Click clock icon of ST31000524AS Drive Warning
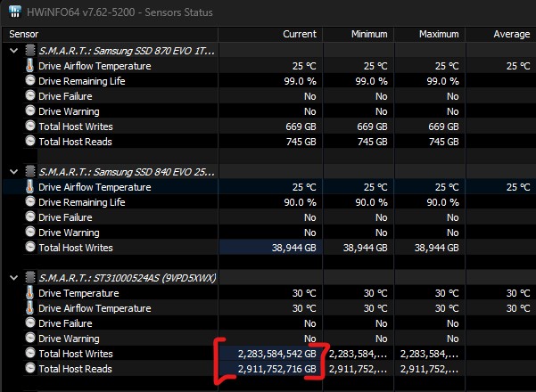The image size is (536, 392). click(30, 338)
